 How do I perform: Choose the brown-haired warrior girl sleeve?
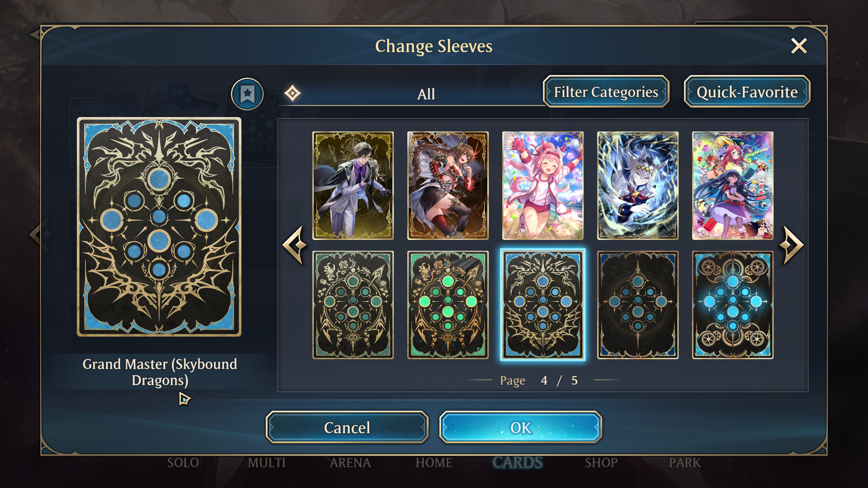[x=448, y=186]
